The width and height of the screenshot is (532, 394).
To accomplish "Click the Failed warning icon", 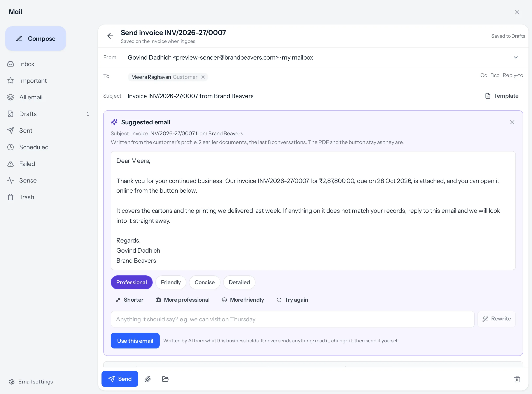I will click(x=10, y=164).
